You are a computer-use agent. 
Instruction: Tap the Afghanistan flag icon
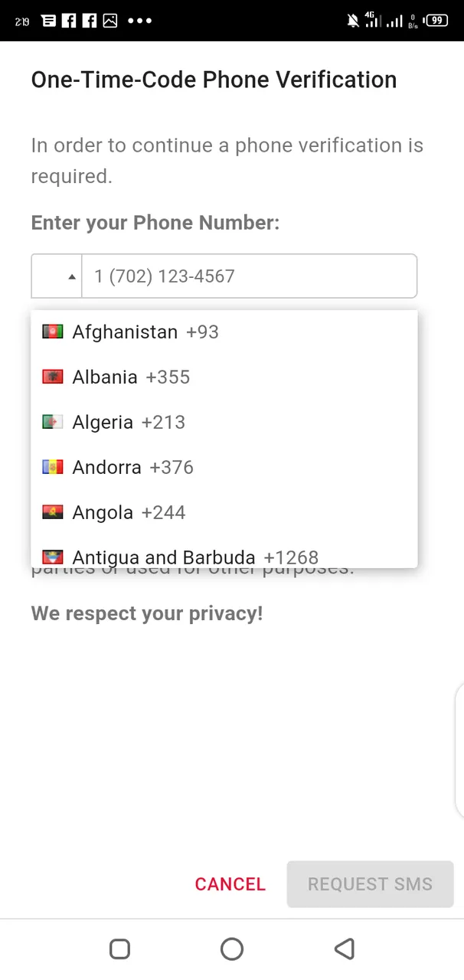(x=52, y=332)
